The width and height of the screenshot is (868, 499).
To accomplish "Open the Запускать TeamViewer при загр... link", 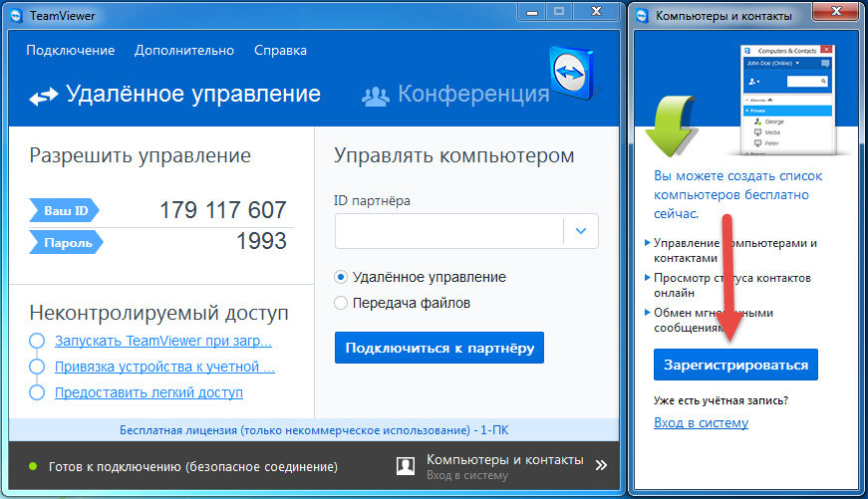I will tap(163, 341).
